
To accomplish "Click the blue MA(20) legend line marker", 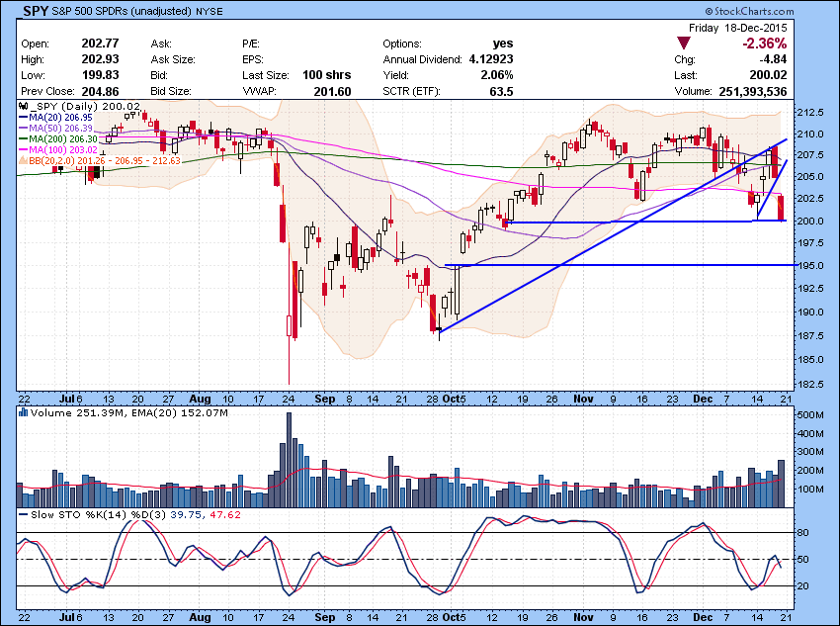I will 23,118.
